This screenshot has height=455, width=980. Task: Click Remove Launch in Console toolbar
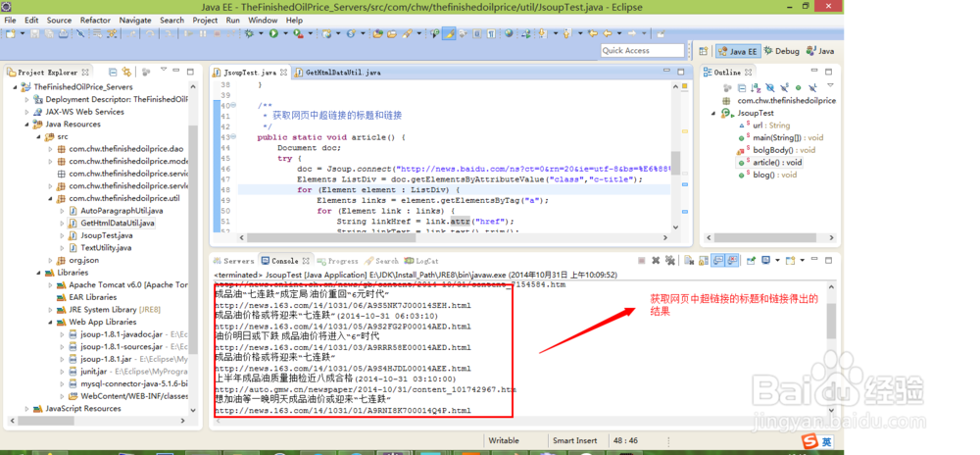click(656, 260)
